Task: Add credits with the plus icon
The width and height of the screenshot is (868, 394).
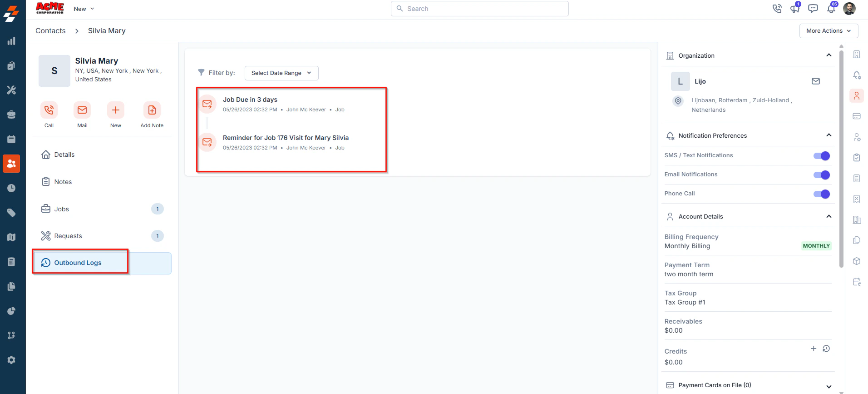Action: [x=814, y=349]
